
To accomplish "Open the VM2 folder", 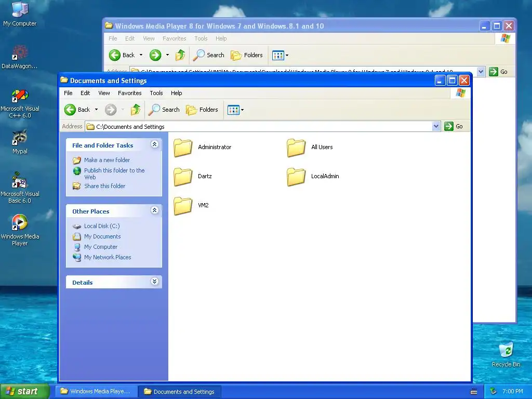I will click(x=191, y=206).
